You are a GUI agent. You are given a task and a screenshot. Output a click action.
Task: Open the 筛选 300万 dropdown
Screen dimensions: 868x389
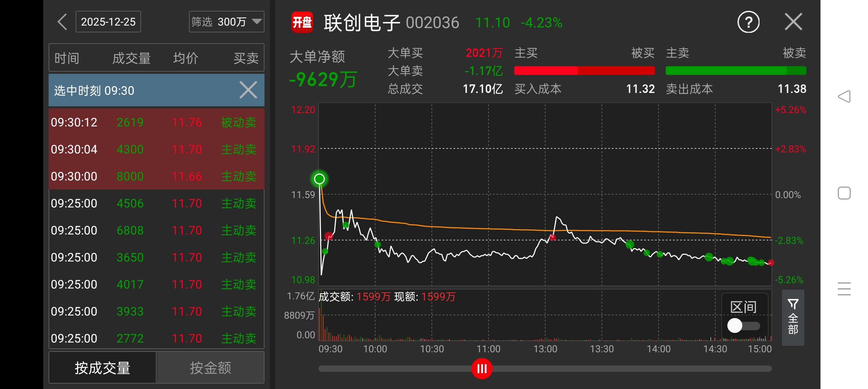coord(226,22)
